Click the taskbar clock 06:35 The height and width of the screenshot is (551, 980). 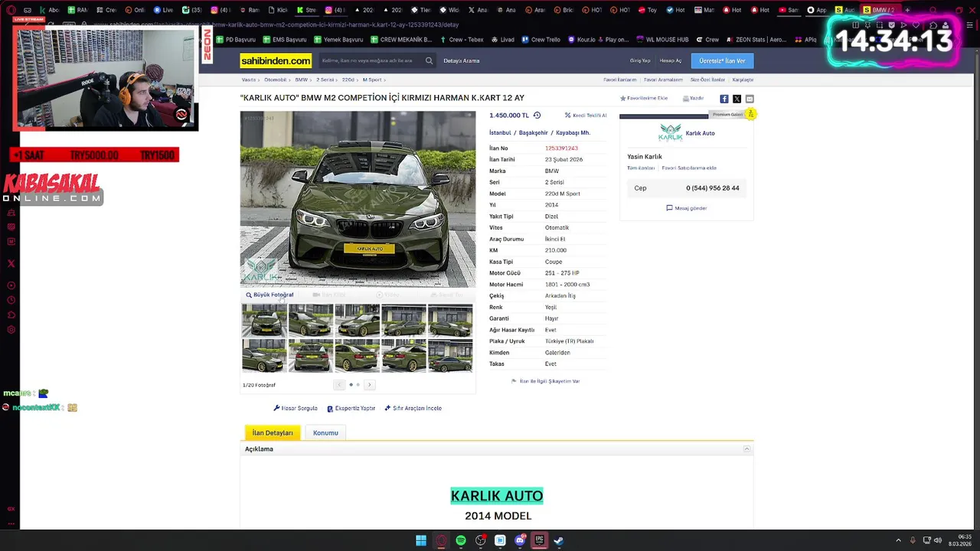coord(965,536)
